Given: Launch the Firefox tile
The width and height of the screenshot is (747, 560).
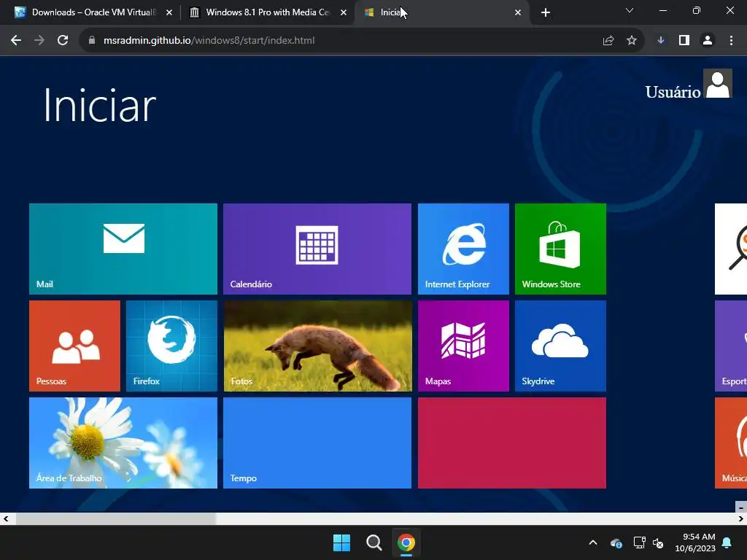Looking at the screenshot, I should pyautogui.click(x=171, y=346).
